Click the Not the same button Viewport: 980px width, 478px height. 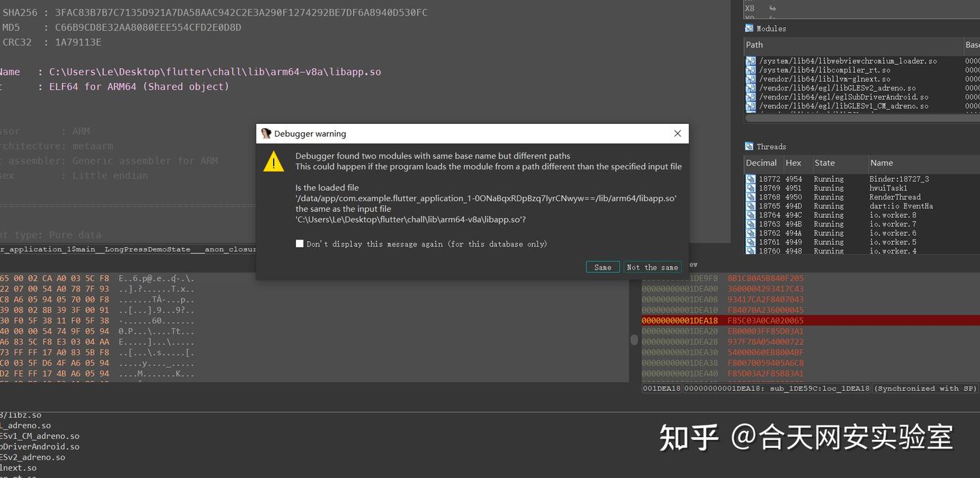(652, 267)
